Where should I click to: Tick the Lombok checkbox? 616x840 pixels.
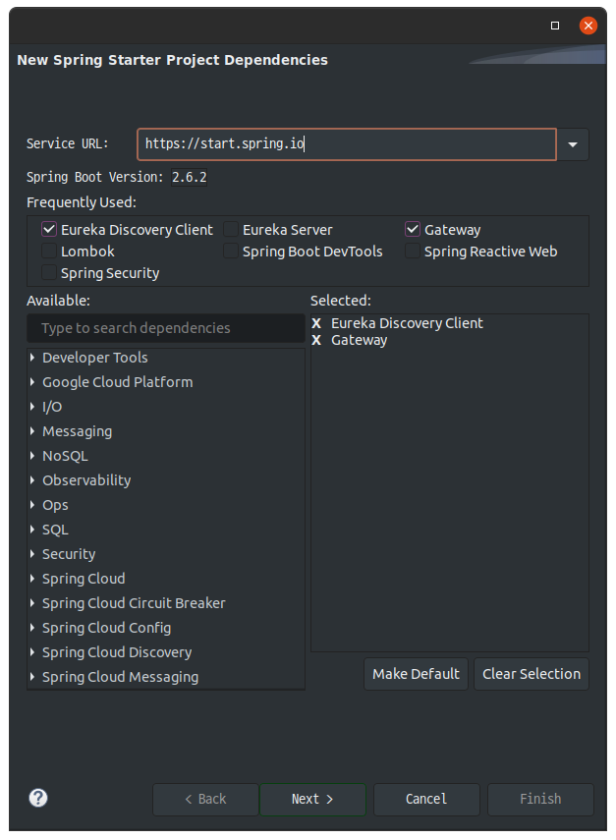pos(49,252)
